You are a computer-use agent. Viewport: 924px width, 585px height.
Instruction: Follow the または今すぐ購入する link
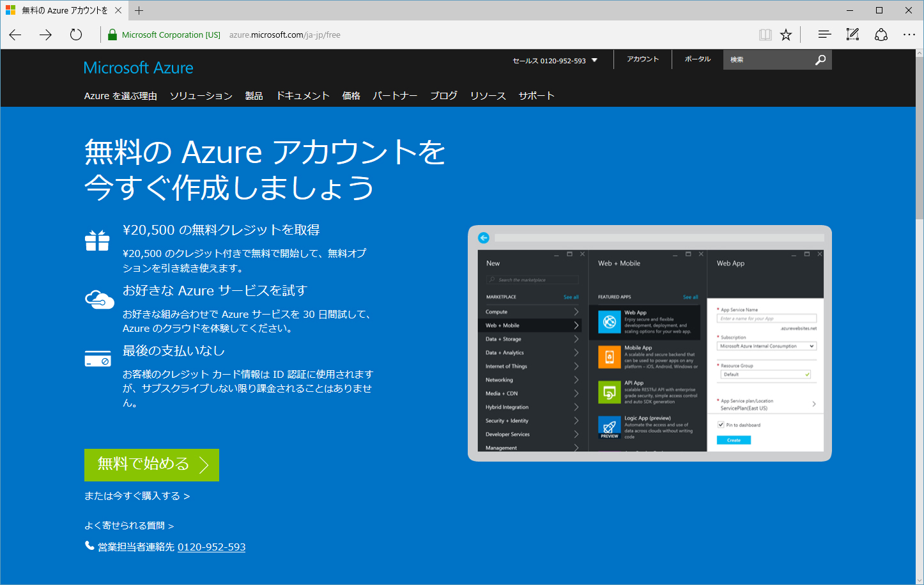click(137, 496)
